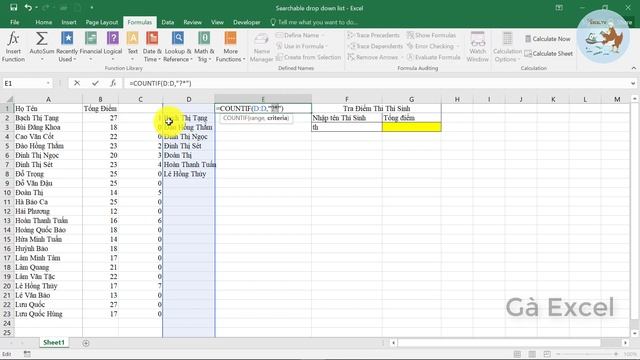640x360 pixels.
Task: Open Text functions list
Action: point(133,47)
